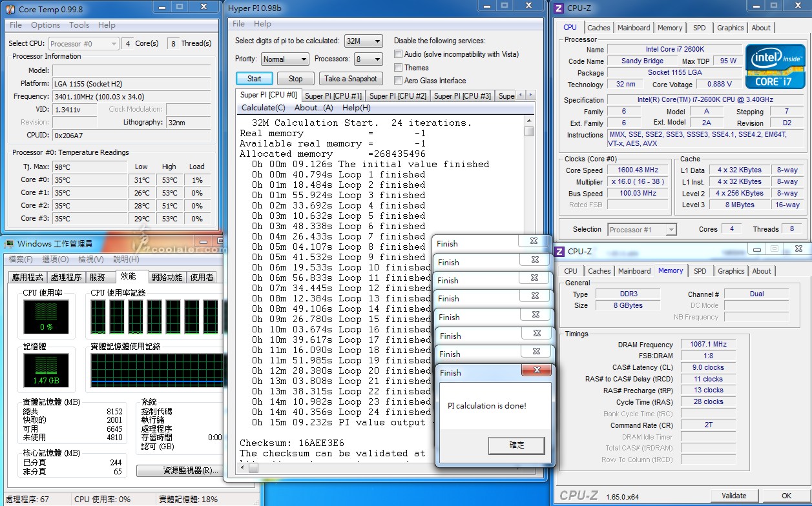Open the Tools menu in Core Temp
812x506 pixels.
coord(79,25)
